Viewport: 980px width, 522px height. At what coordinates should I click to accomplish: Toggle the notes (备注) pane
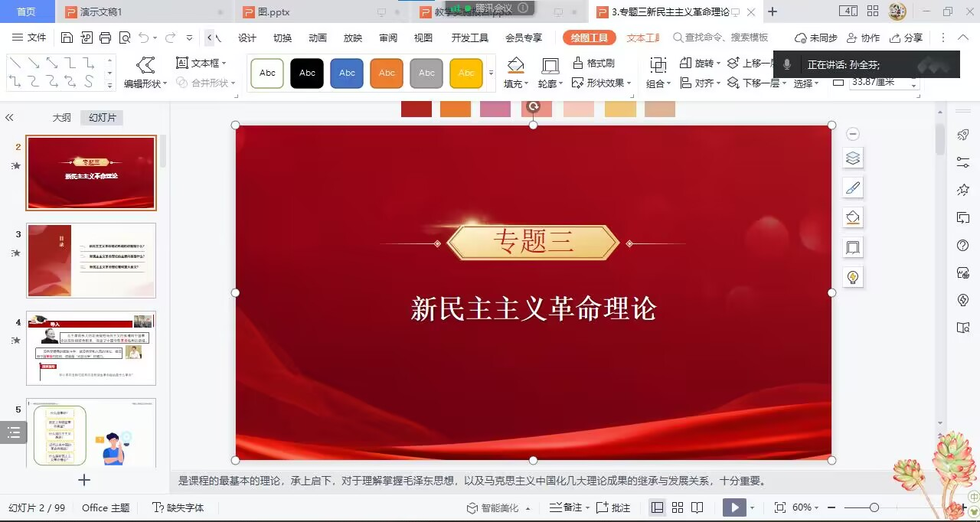coord(566,507)
